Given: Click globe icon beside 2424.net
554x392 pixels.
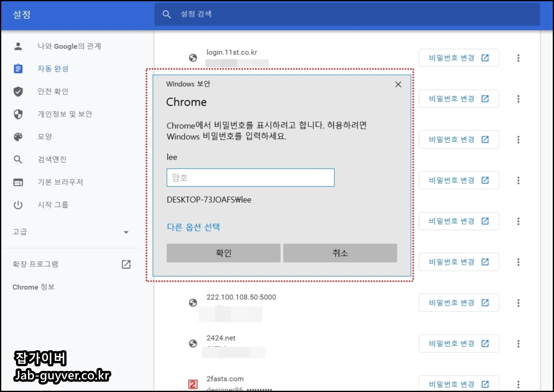Looking at the screenshot, I should click(193, 343).
